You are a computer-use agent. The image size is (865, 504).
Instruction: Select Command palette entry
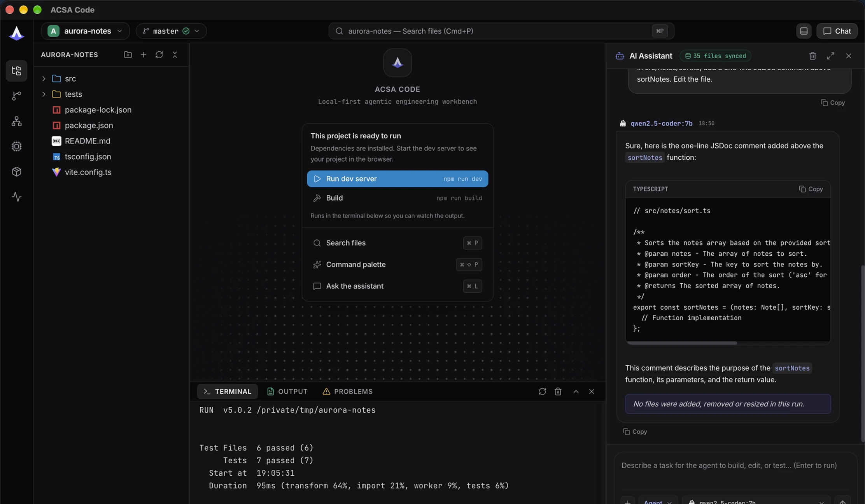pyautogui.click(x=397, y=265)
